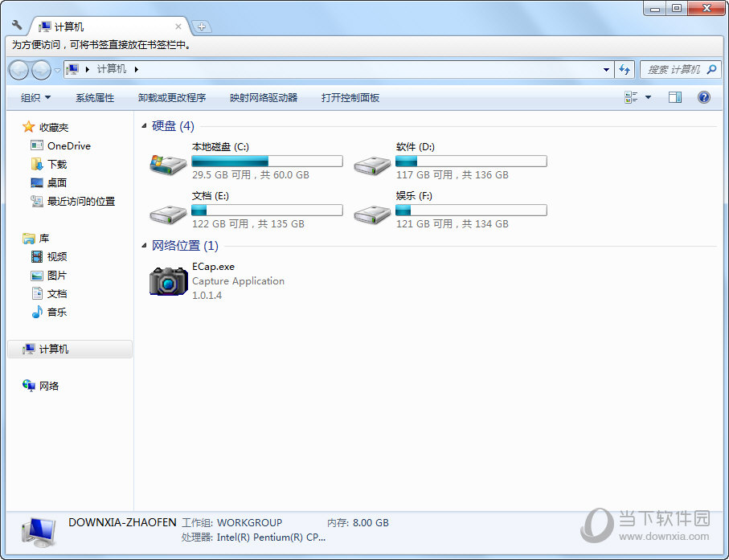Click 卸载或更改程序 command

(x=172, y=97)
